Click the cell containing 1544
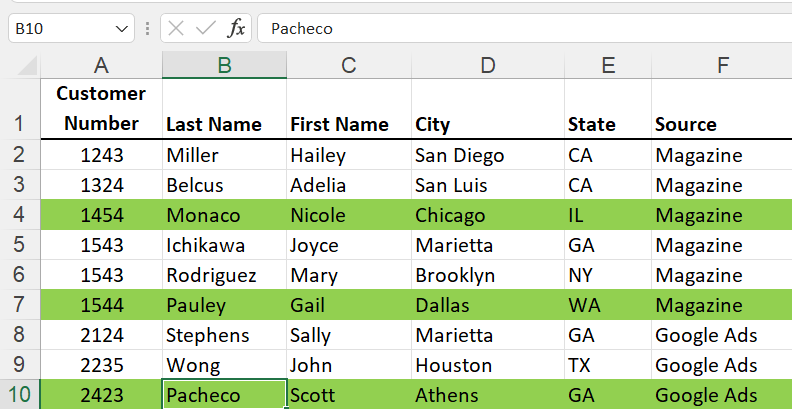This screenshot has width=792, height=409. [x=102, y=305]
